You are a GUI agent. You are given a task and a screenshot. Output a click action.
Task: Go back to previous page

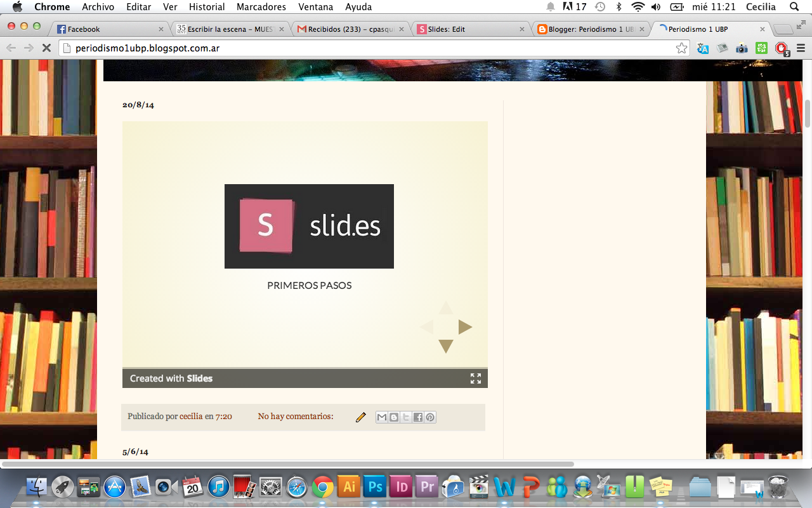(11, 48)
